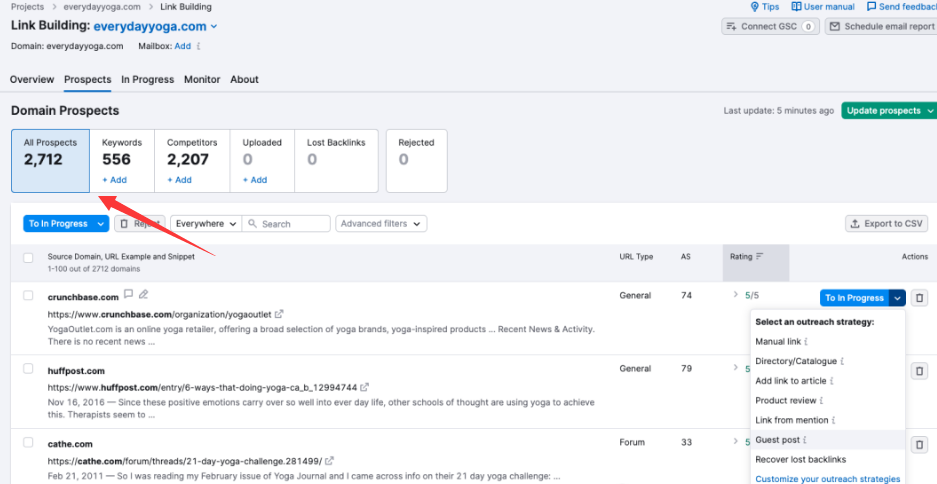
Task: Expand crunchbase.com rating details chevron
Action: (735, 296)
